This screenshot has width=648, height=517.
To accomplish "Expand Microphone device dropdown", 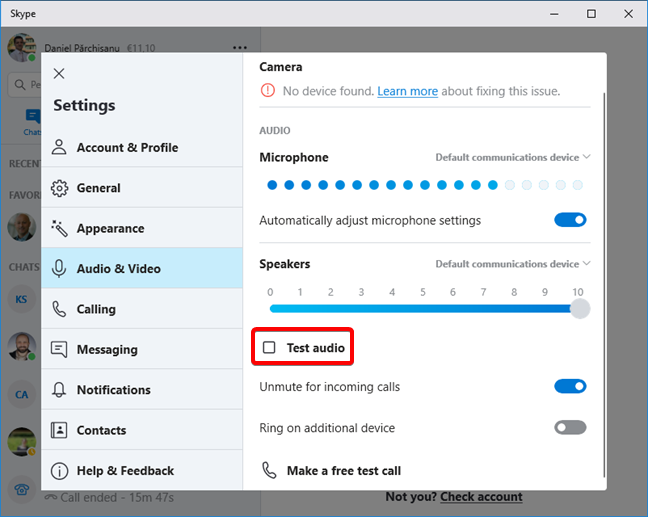I will [513, 157].
